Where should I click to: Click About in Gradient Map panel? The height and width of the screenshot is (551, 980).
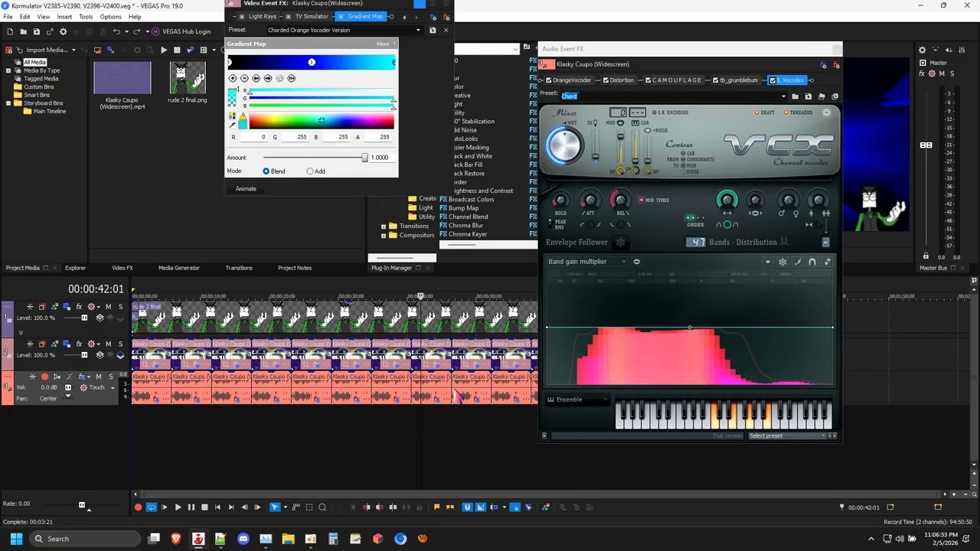point(382,44)
